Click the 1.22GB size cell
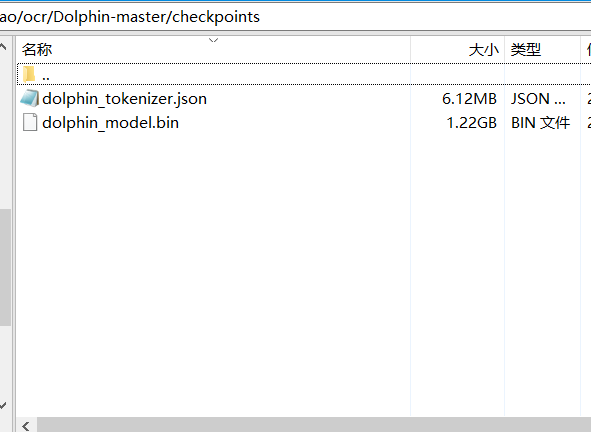Screen dimensions: 591x432 pos(472,123)
